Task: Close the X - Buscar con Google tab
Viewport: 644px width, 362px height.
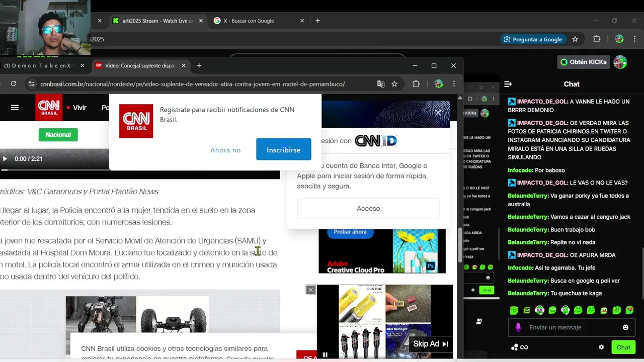Action: (302, 21)
